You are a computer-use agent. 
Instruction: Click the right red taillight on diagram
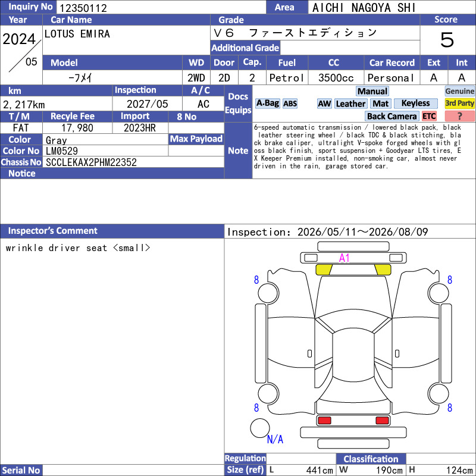coord(382,421)
